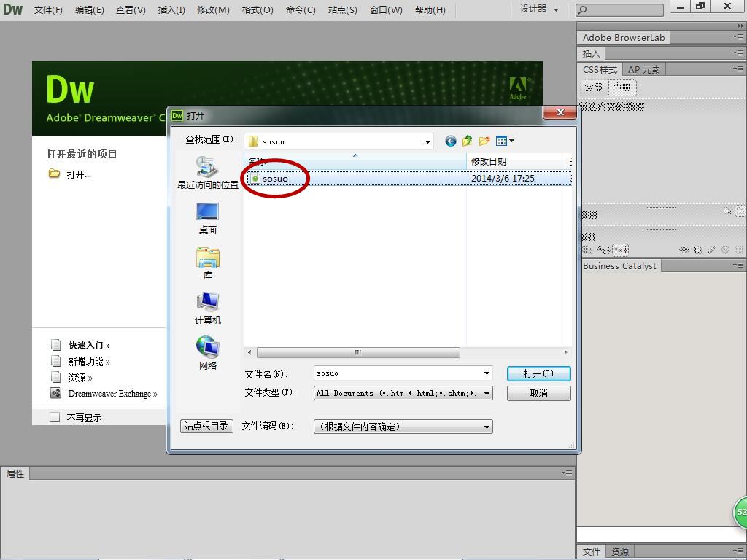Switch to the 资源 tab at bottom right
Viewport: 747px width, 560px height.
(620, 551)
